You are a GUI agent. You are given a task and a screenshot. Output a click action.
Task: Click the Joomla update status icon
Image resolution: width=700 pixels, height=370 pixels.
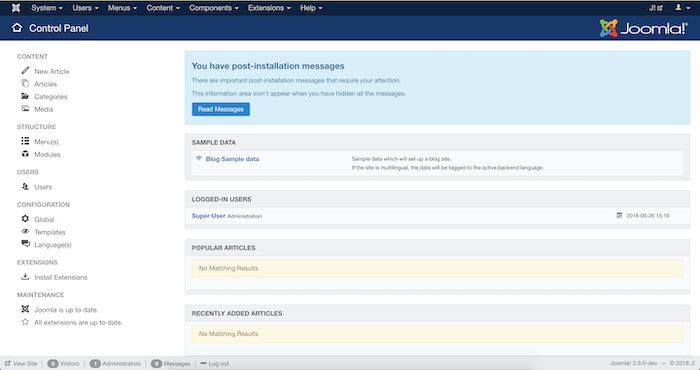tap(25, 309)
